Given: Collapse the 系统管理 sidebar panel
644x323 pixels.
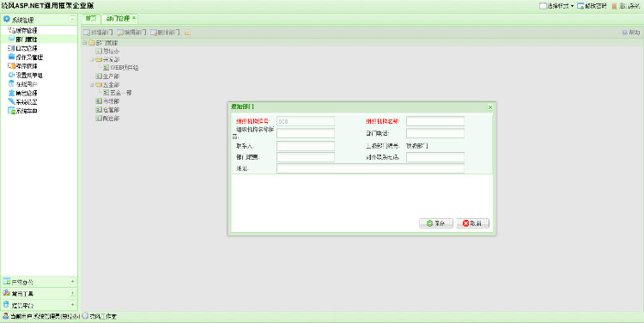Looking at the screenshot, I should point(73,19).
